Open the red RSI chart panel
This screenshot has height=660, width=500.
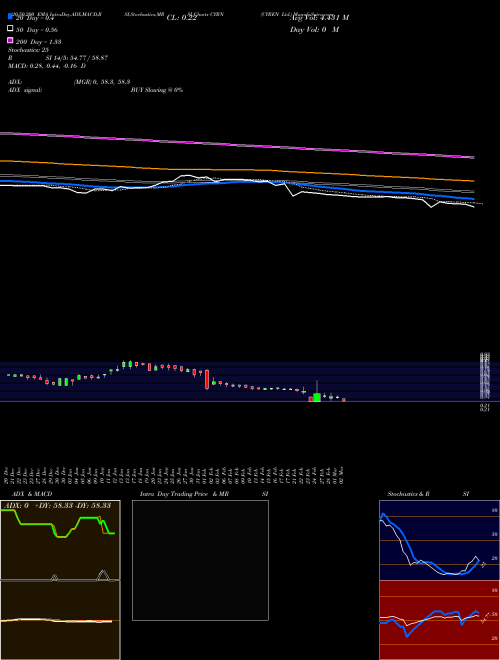click(439, 620)
